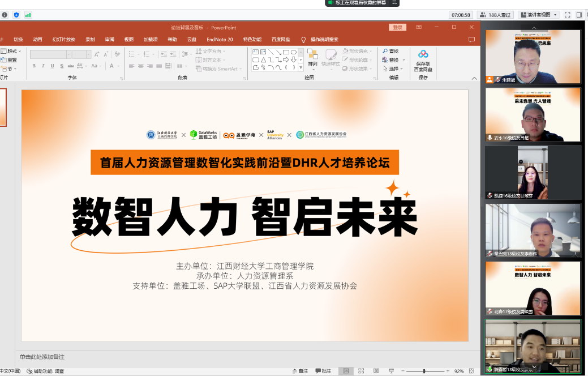Image resolution: width=588 pixels, height=376 pixels.
Task: Switch to the View (视图) tab
Action: click(129, 40)
